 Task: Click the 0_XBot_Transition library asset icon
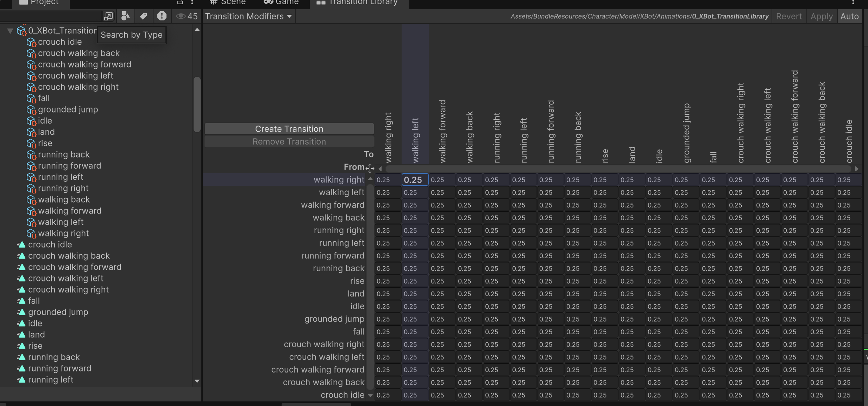[22, 31]
